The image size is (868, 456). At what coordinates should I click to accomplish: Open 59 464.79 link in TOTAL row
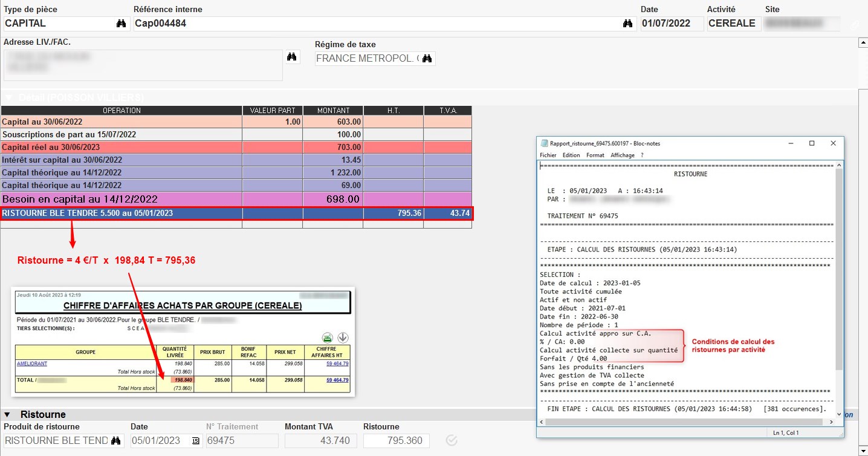337,380
